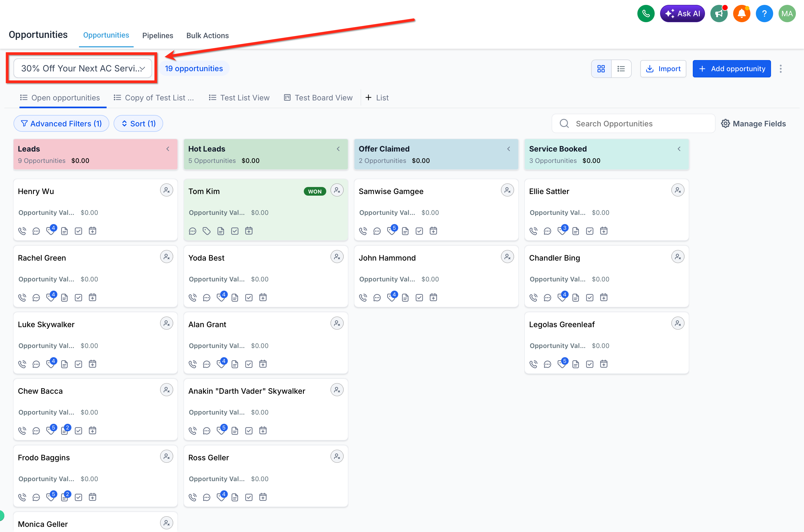The image size is (804, 532).
Task: Open conversation icon on Rachel Green card
Action: coord(36,298)
